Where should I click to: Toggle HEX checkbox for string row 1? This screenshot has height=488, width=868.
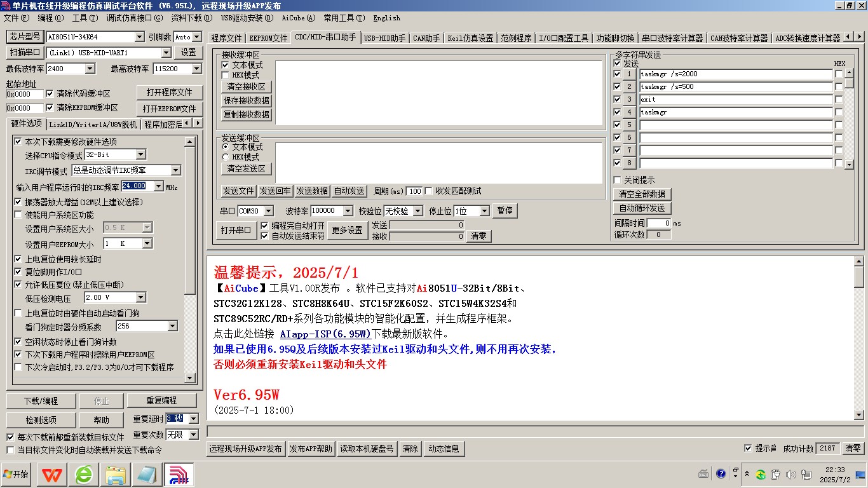[x=839, y=74]
